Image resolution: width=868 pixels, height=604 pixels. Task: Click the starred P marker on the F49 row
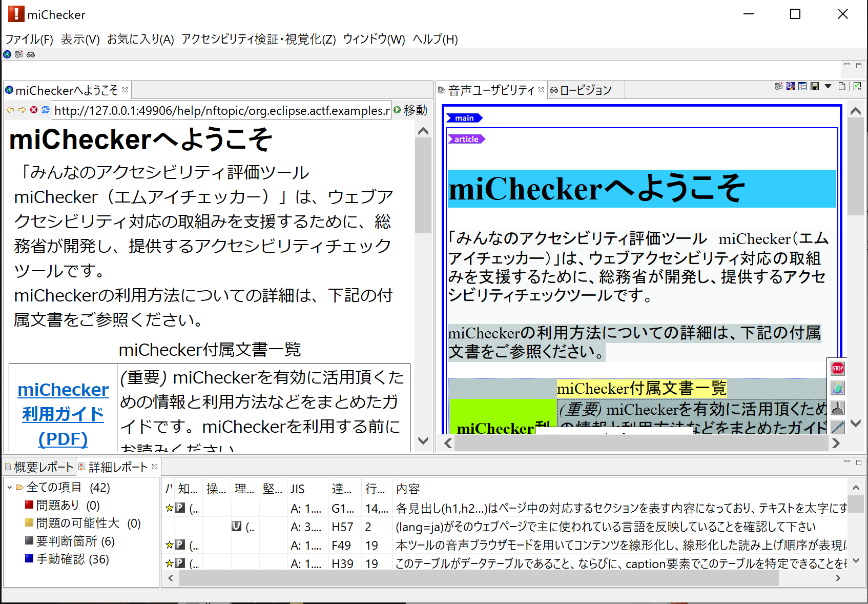[x=180, y=545]
